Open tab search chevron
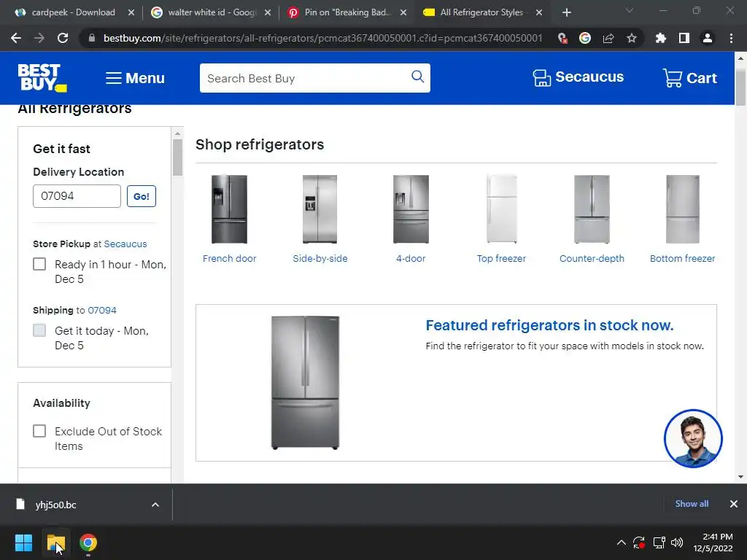The width and height of the screenshot is (747, 560). click(x=630, y=10)
